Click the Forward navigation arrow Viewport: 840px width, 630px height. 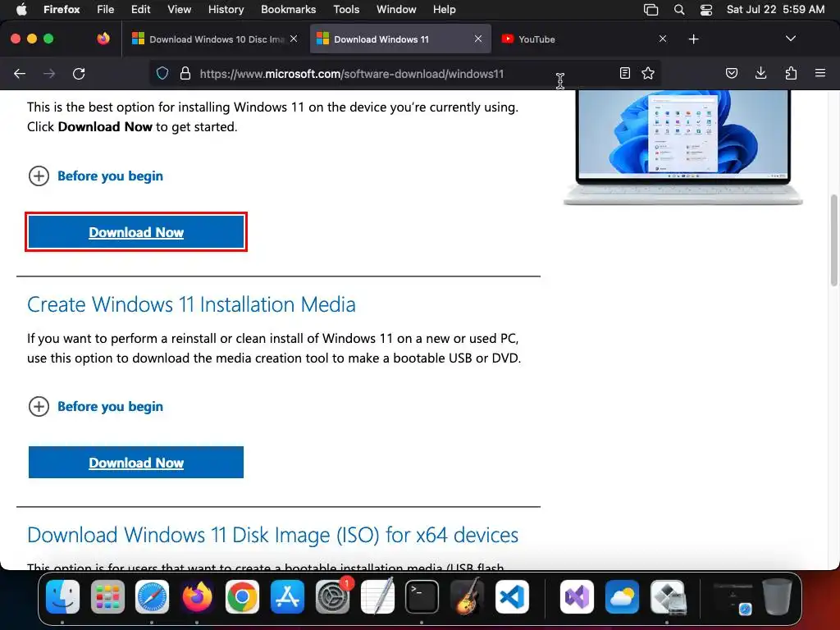49,73
